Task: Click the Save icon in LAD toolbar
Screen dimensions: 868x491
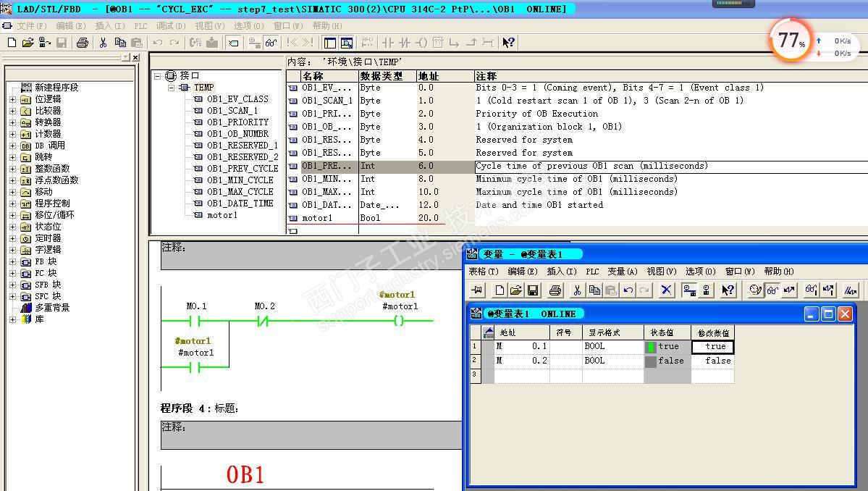Action: [x=62, y=43]
